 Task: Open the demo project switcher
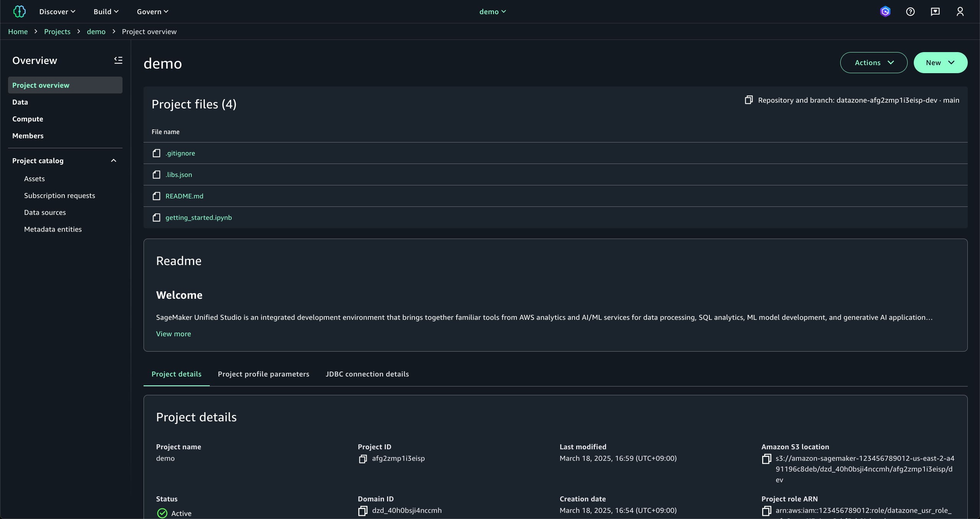[493, 11]
